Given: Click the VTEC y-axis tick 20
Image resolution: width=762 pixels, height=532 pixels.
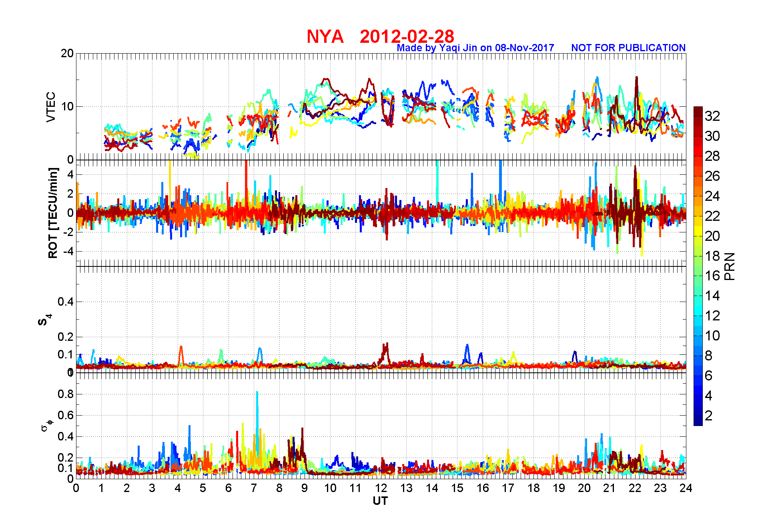Looking at the screenshot, I should pyautogui.click(x=67, y=53).
